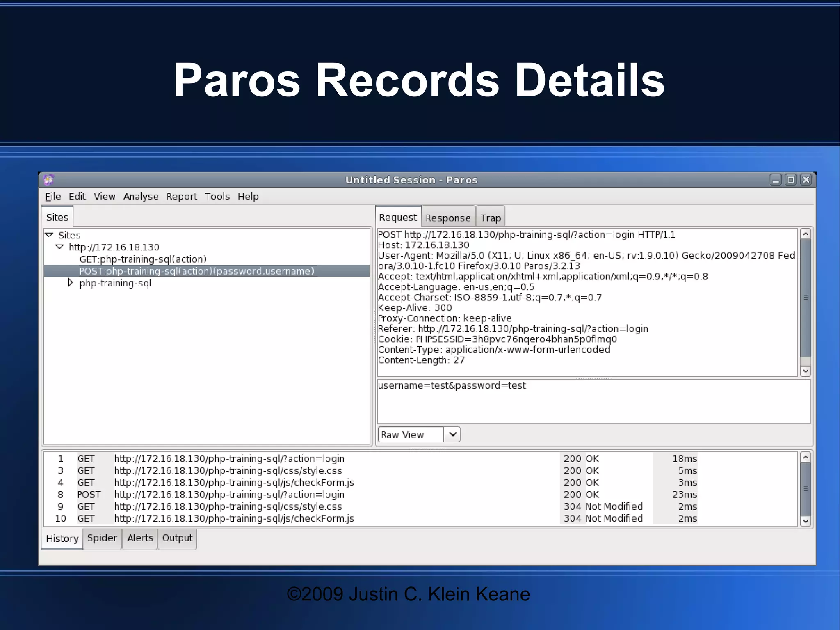840x630 pixels.
Task: Click 304 Not Modified status of row 9
Action: [x=603, y=506]
